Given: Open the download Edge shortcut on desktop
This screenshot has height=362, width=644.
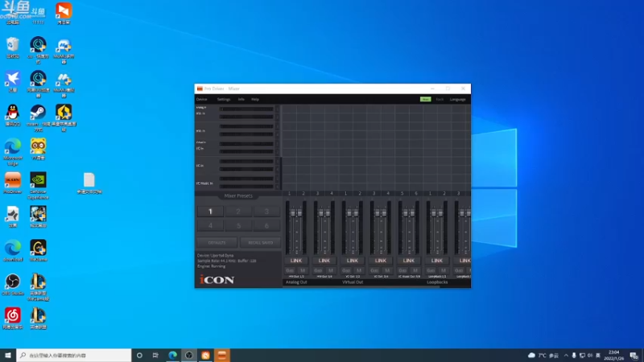Looking at the screenshot, I should [13, 250].
